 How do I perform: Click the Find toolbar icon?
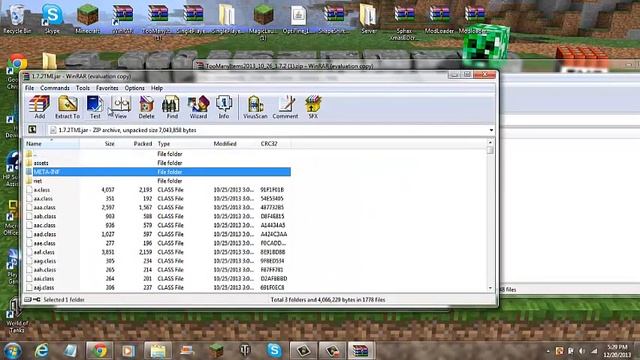click(x=172, y=107)
